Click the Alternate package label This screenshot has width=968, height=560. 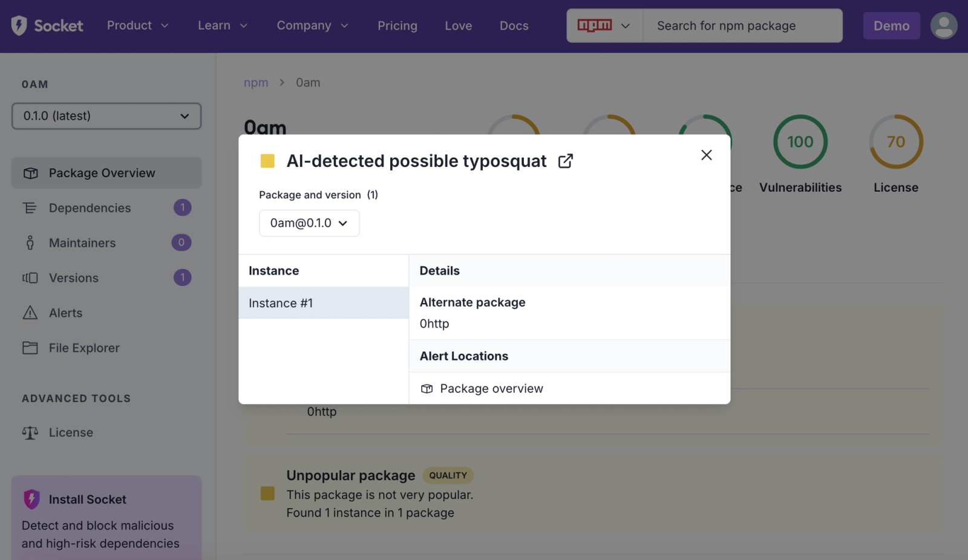click(473, 302)
